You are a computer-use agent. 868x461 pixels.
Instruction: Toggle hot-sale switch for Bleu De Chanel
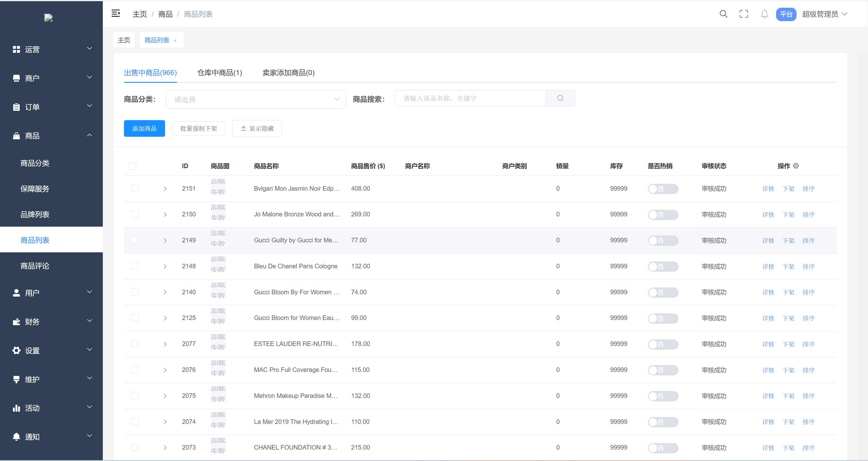663,266
